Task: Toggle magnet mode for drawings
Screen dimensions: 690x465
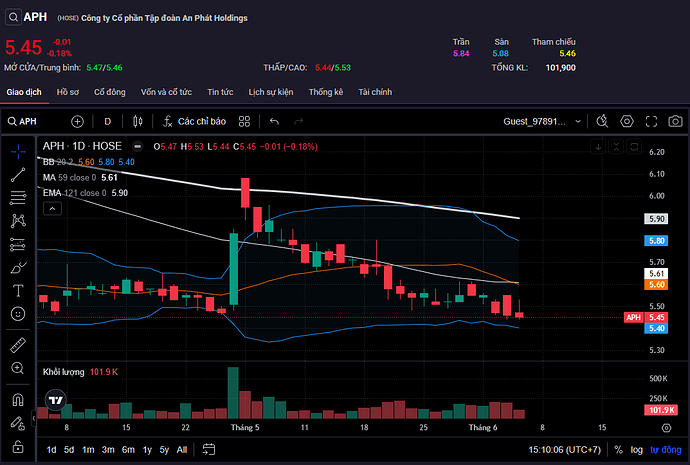Action: 18,399
